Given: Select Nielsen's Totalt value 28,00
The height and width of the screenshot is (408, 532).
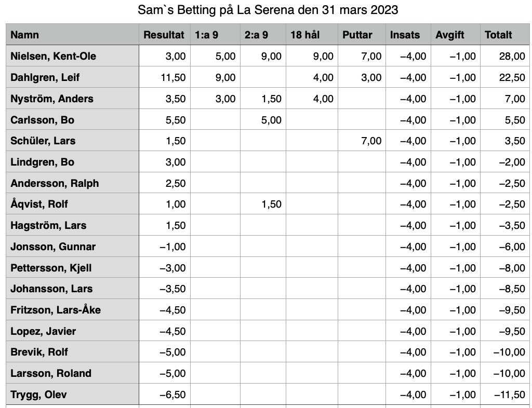Looking at the screenshot, I should [505, 56].
